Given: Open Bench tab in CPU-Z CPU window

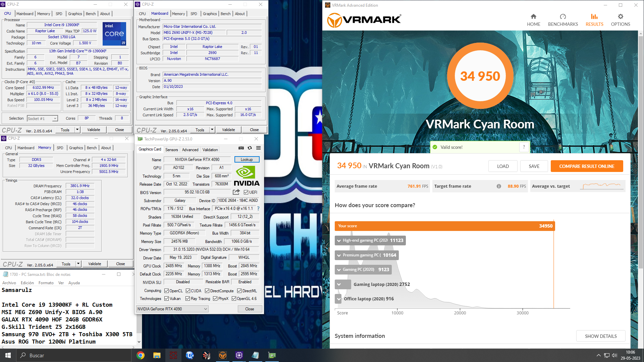Looking at the screenshot, I should (x=91, y=14).
